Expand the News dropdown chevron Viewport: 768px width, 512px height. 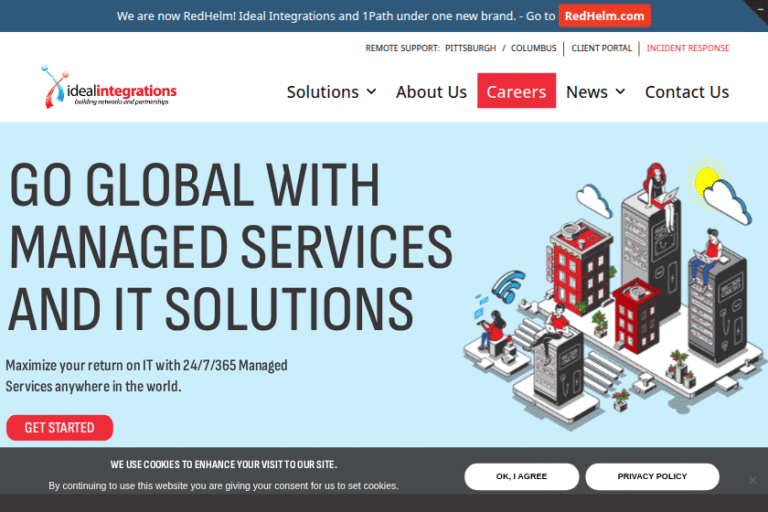point(620,92)
